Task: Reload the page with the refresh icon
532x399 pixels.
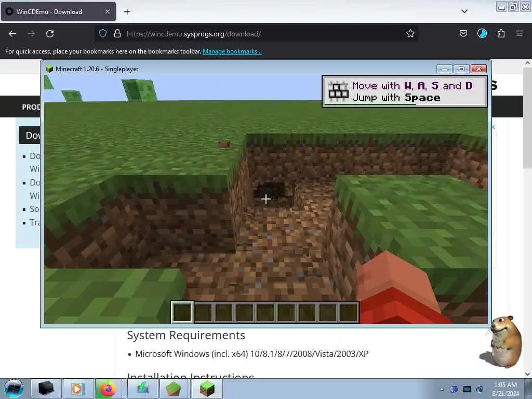Action: pyautogui.click(x=50, y=34)
